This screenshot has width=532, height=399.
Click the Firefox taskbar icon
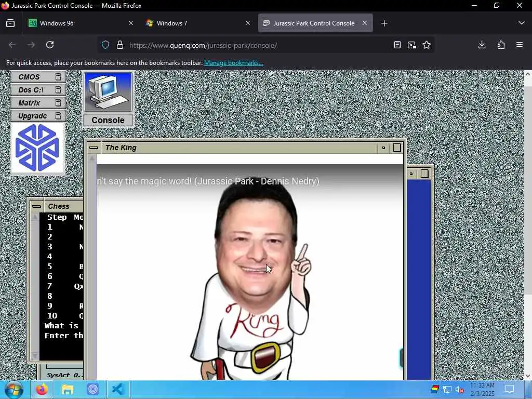tap(42, 390)
